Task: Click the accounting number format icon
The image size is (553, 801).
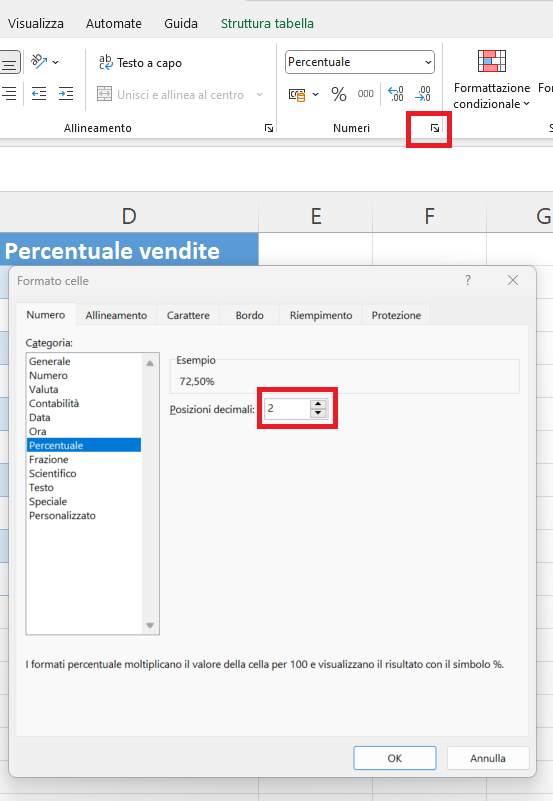Action: 297,95
